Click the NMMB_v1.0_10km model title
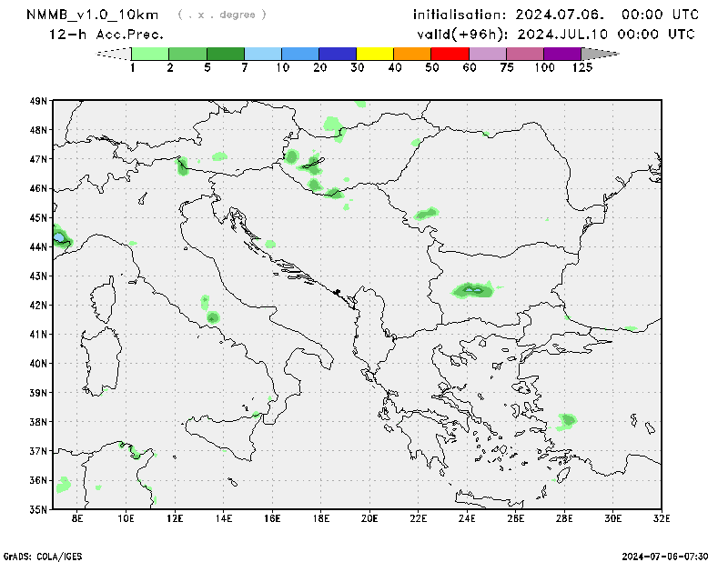Viewport: 728px width, 562px height. [x=95, y=15]
